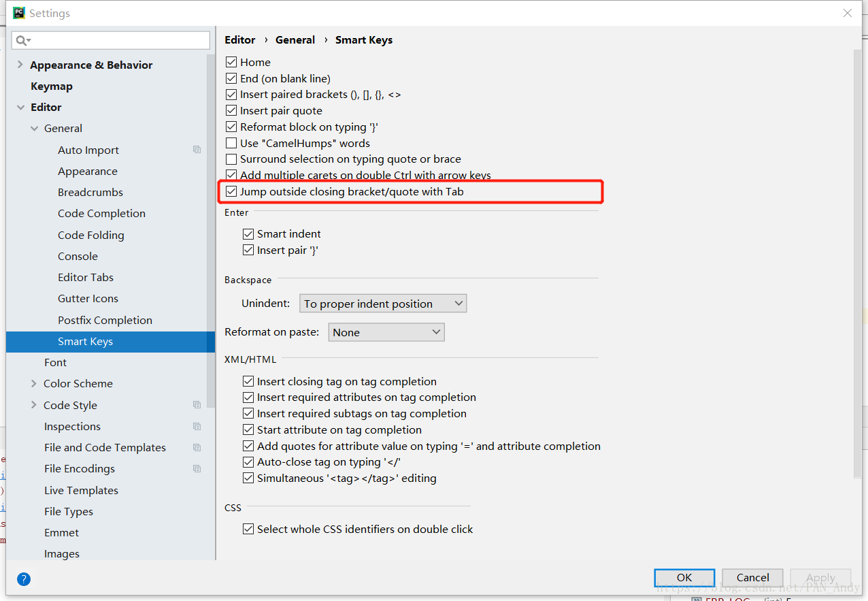Disable Insert paired brackets checkbox
This screenshot has height=601, width=868.
[231, 95]
